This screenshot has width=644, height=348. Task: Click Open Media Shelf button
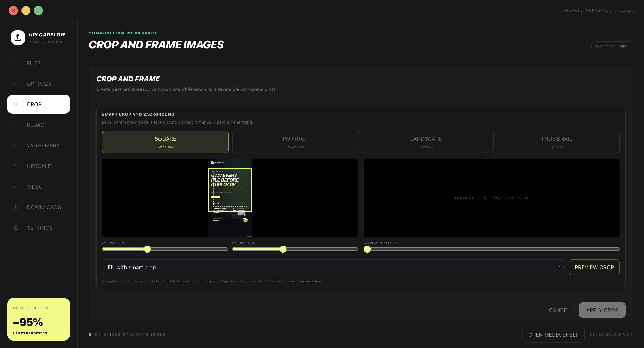pos(553,335)
